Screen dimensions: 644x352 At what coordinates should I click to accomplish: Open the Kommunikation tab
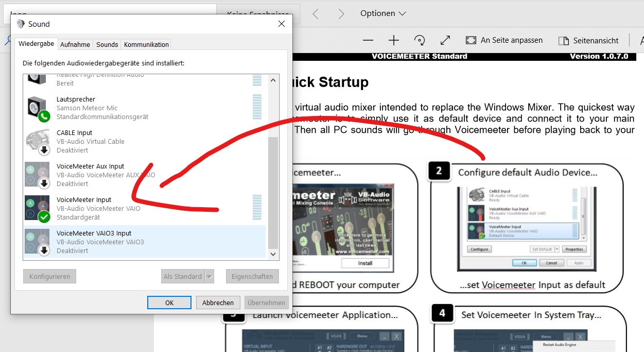coord(146,44)
